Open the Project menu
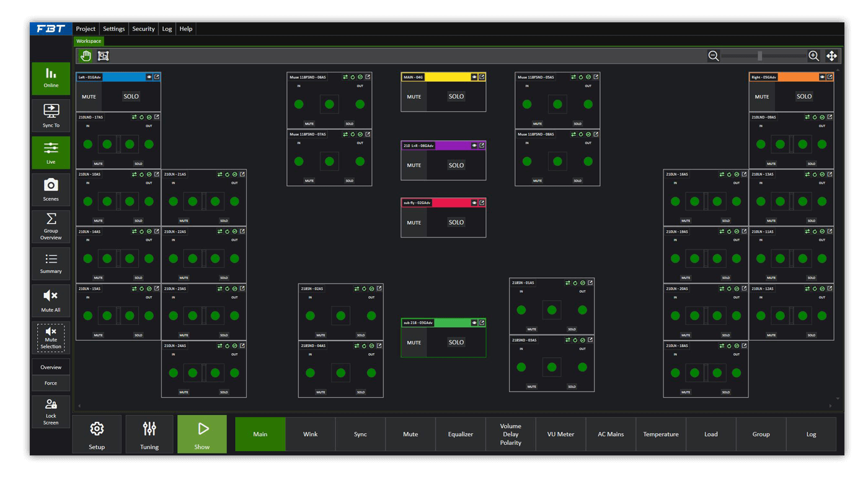 click(86, 29)
